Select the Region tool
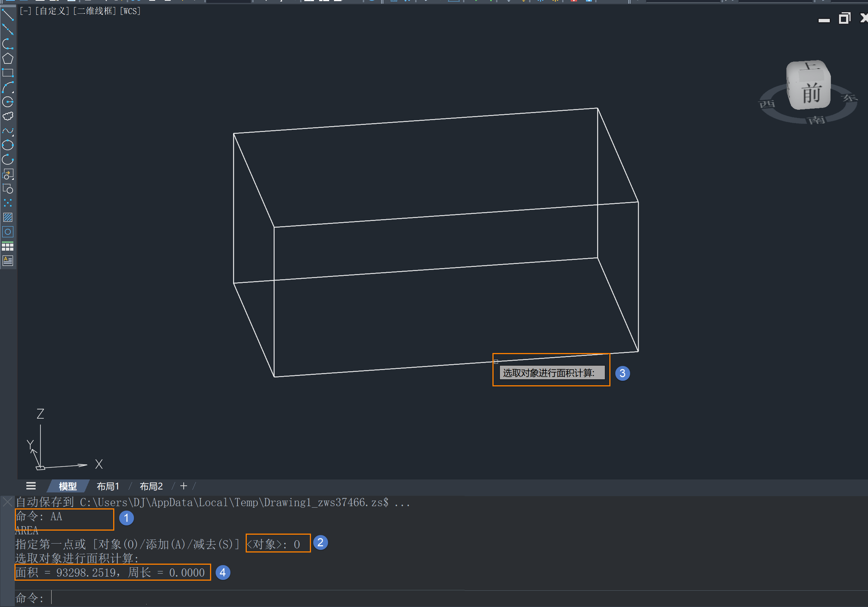The width and height of the screenshot is (868, 607). click(7, 231)
